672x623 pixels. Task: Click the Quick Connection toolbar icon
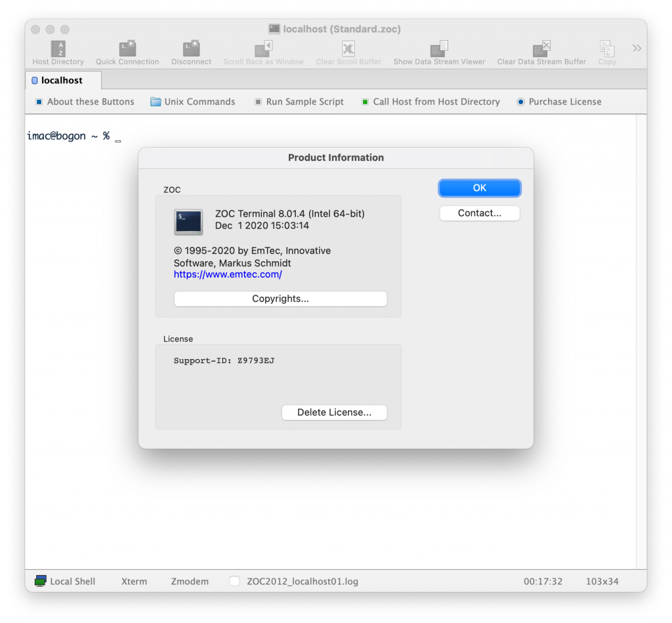[127, 49]
